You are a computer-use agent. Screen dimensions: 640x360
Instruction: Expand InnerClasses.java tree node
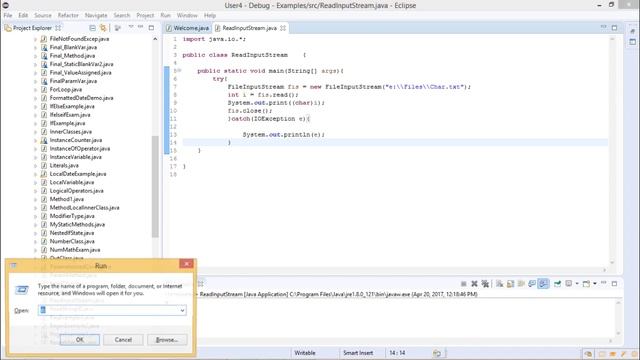(x=36, y=132)
